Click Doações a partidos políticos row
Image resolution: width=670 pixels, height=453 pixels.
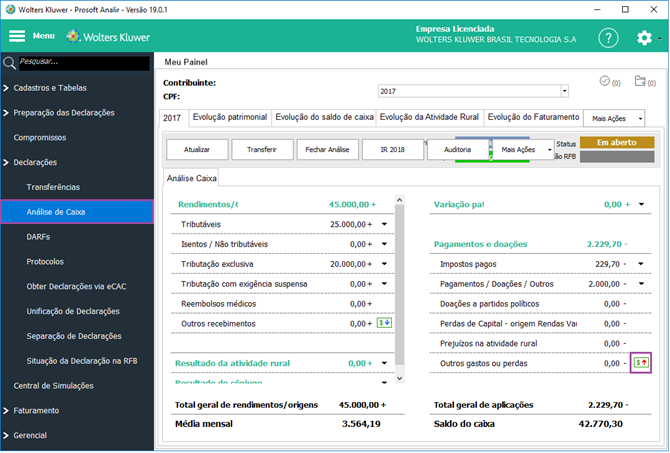coord(540,304)
